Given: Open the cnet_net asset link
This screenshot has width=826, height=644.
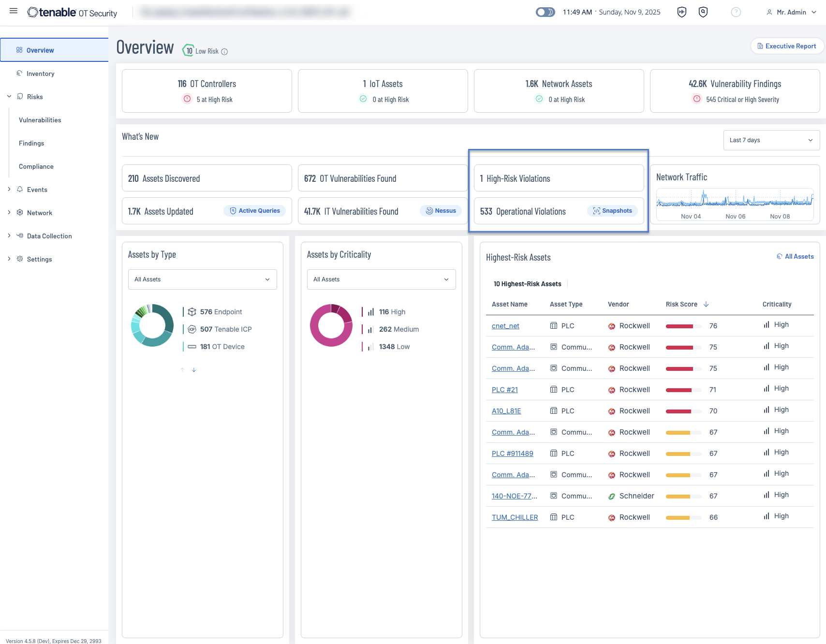Looking at the screenshot, I should [505, 326].
